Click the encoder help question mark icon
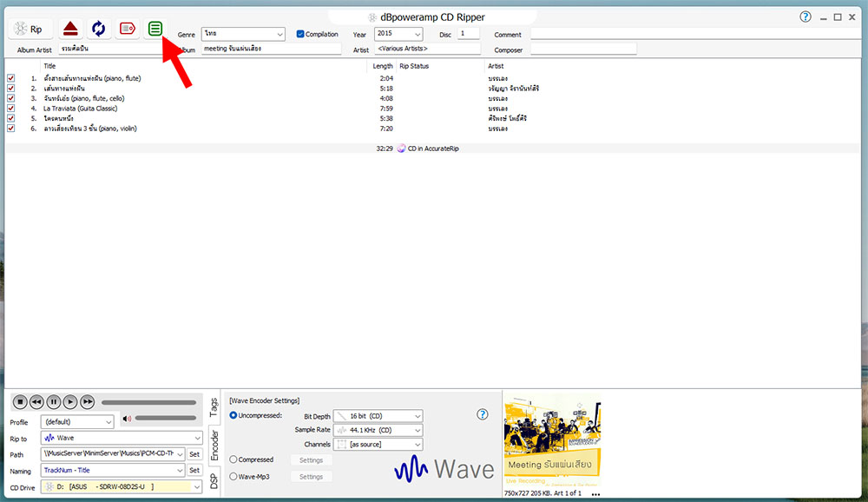The image size is (868, 502). pos(483,414)
